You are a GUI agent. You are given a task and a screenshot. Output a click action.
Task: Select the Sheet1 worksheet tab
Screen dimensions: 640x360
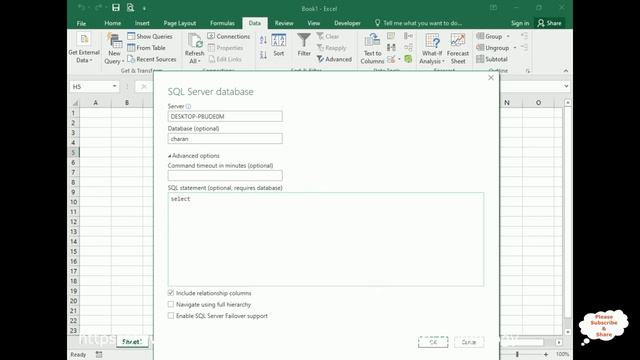(131, 342)
